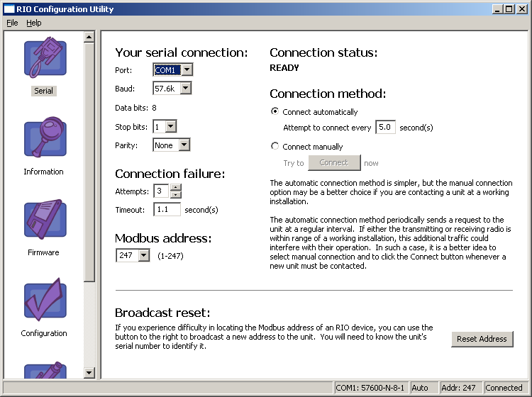Screen dimensions: 532x397
Task: Click status bar Connected entry
Action: tap(504, 388)
